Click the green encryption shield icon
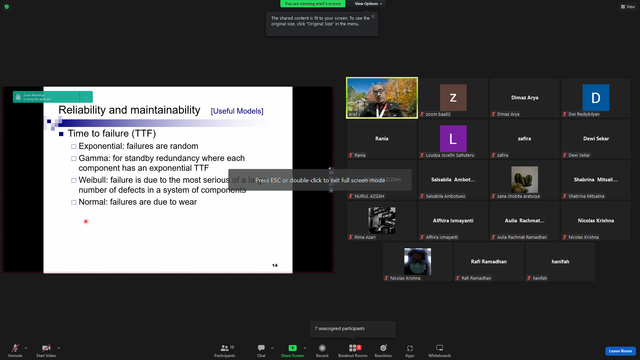 coord(7,7)
